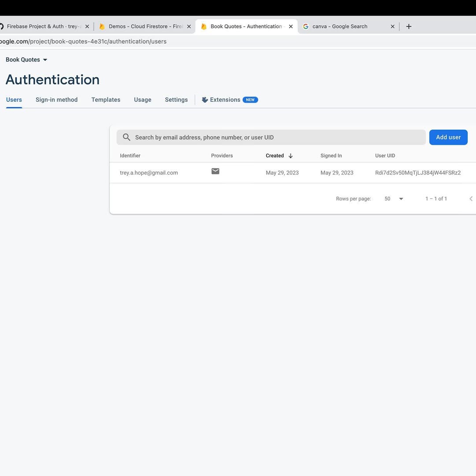Click the Extensions puzzle piece icon
The width and height of the screenshot is (476, 476).
[205, 100]
